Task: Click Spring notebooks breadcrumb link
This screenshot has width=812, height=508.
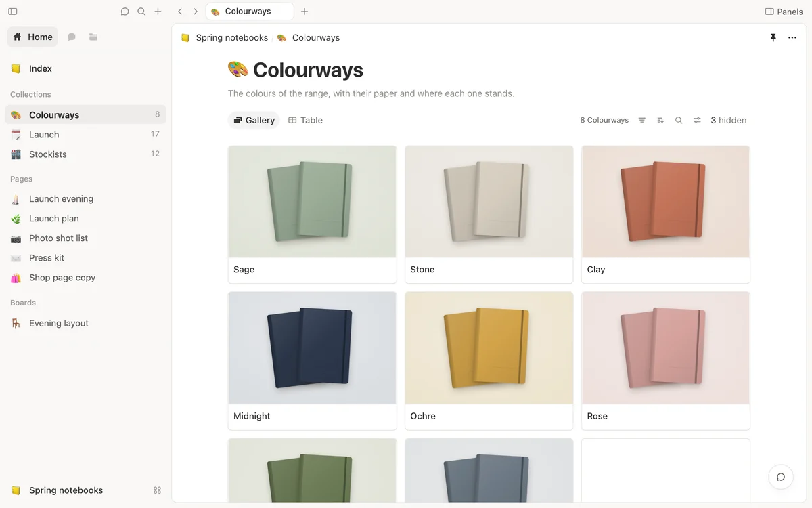Action: pyautogui.click(x=225, y=38)
